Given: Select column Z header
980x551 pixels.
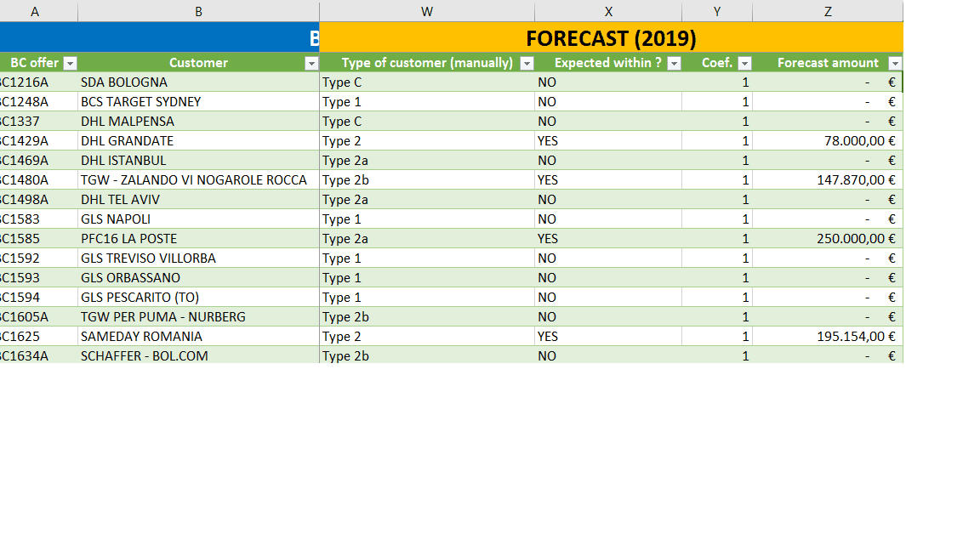Looking at the screenshot, I should pos(827,11).
